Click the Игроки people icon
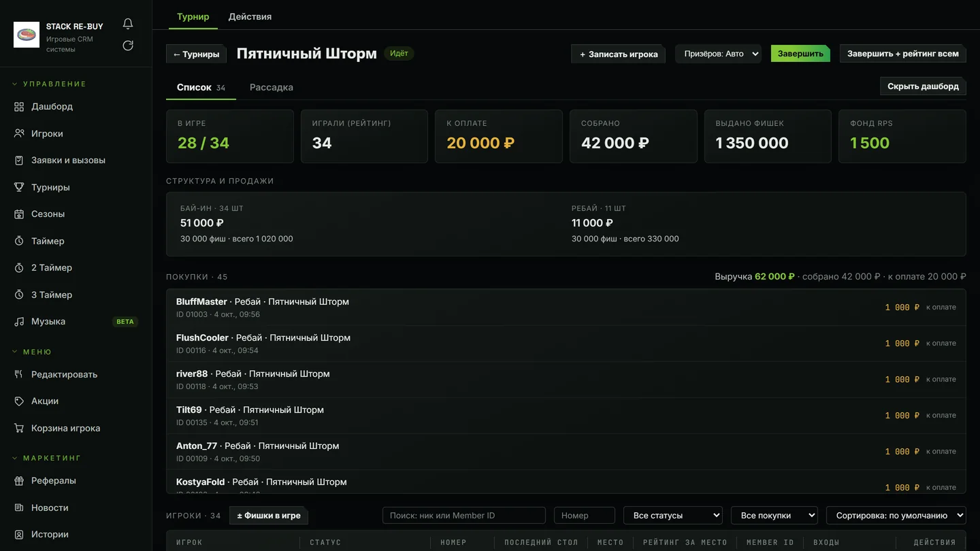 (19, 133)
